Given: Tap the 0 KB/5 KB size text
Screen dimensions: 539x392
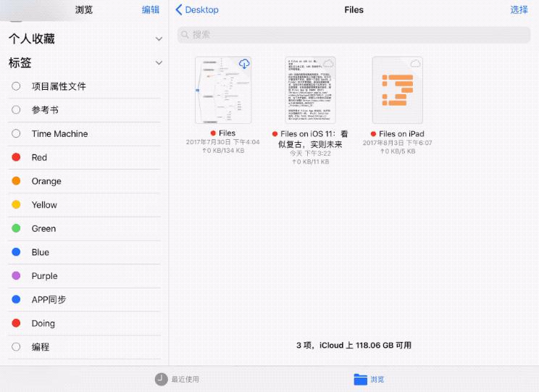Looking at the screenshot, I should pos(398,151).
